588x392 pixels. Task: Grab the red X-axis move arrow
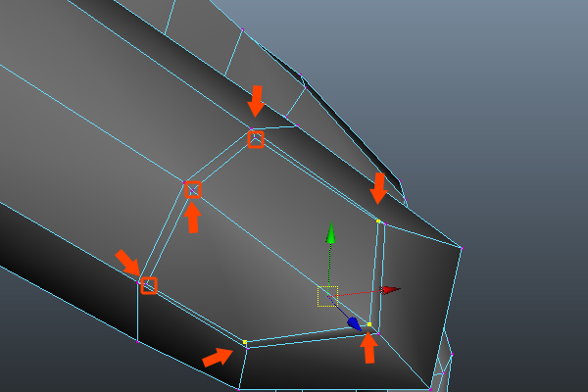tap(390, 290)
